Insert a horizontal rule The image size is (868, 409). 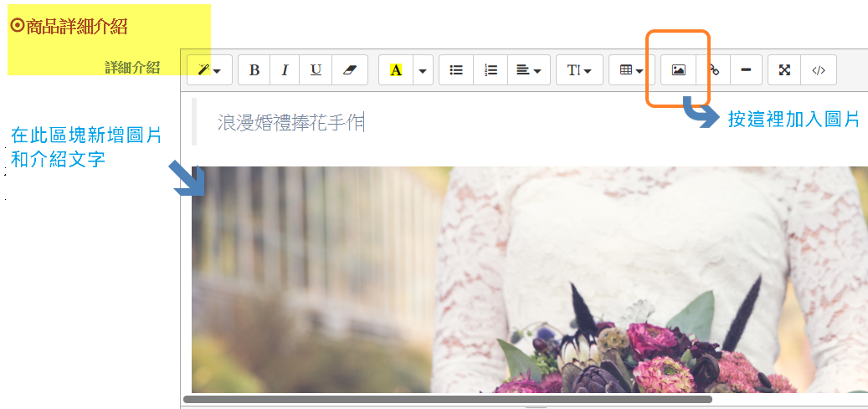pyautogui.click(x=746, y=69)
